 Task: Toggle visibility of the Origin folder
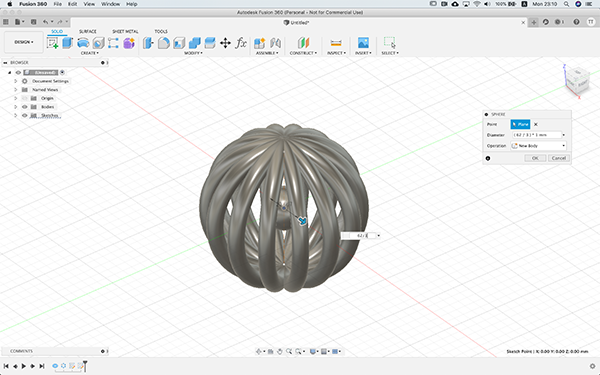25,98
